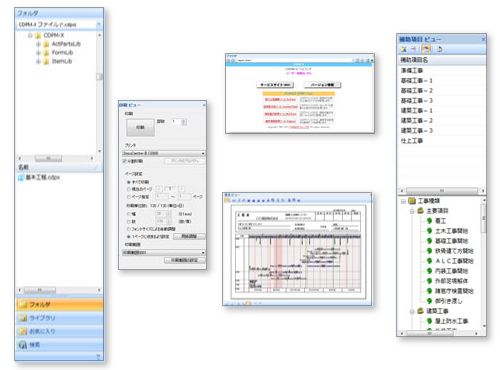
Task: Click the green marker icon beside 鉄骨建て方開始
Action: (430, 251)
